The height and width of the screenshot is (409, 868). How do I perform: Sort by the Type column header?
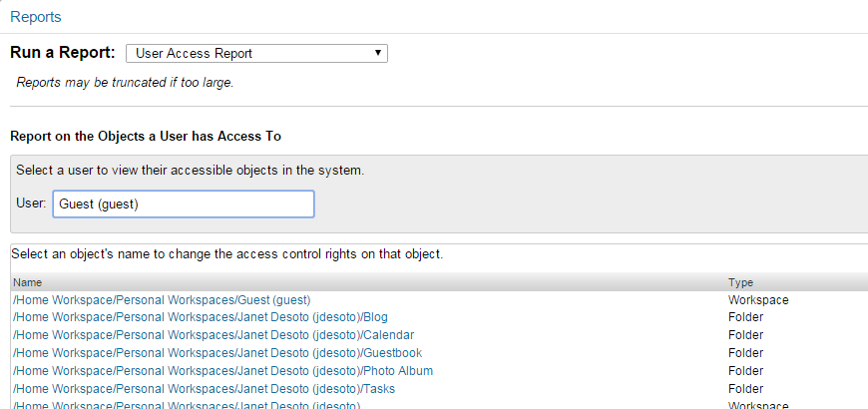point(740,282)
